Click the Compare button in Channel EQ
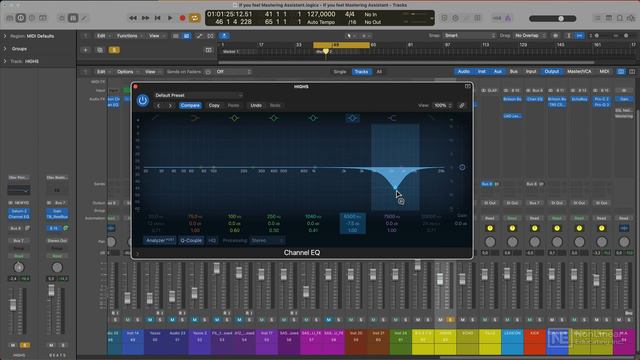 [x=190, y=105]
